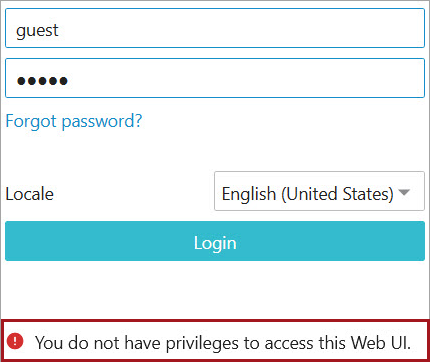Click the Login label on teal button
The height and width of the screenshot is (362, 430).
click(x=215, y=243)
